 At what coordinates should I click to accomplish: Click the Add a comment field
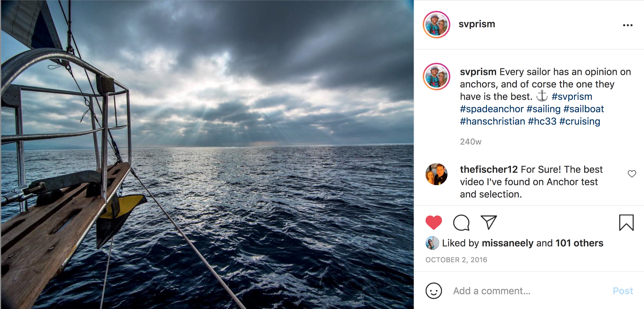(525, 291)
